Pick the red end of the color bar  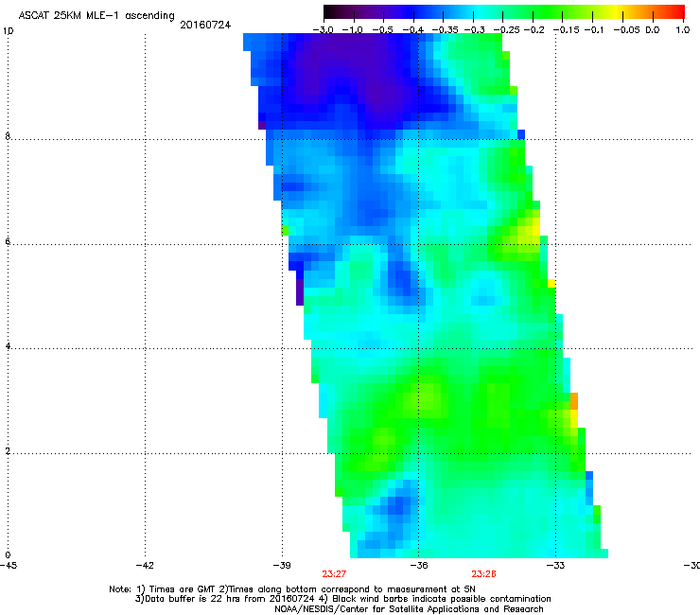(x=677, y=12)
